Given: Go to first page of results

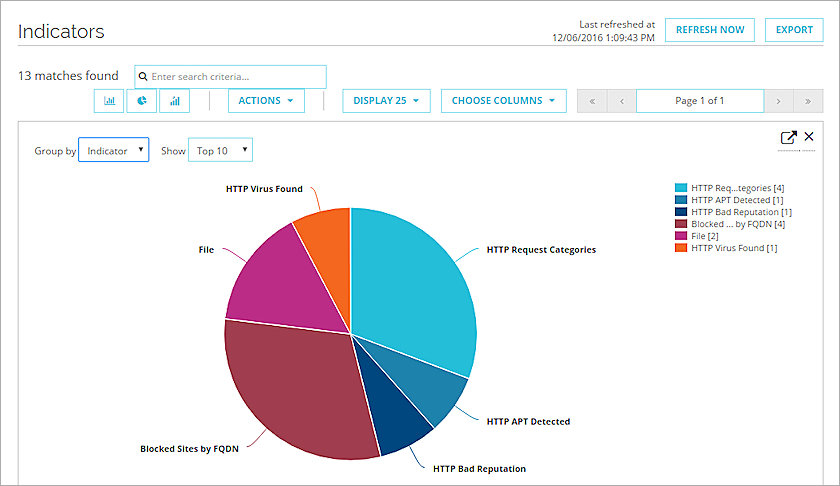Looking at the screenshot, I should [592, 101].
